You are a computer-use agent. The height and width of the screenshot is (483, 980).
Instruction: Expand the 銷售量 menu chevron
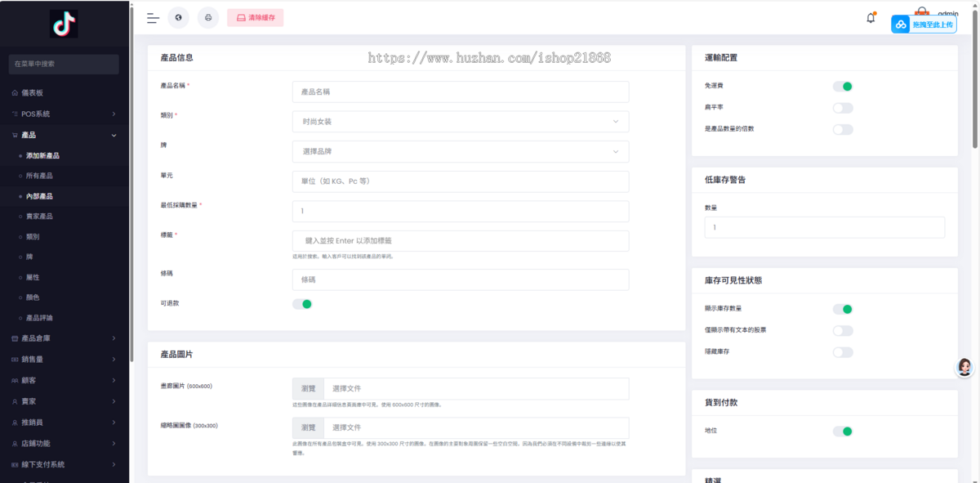(114, 359)
